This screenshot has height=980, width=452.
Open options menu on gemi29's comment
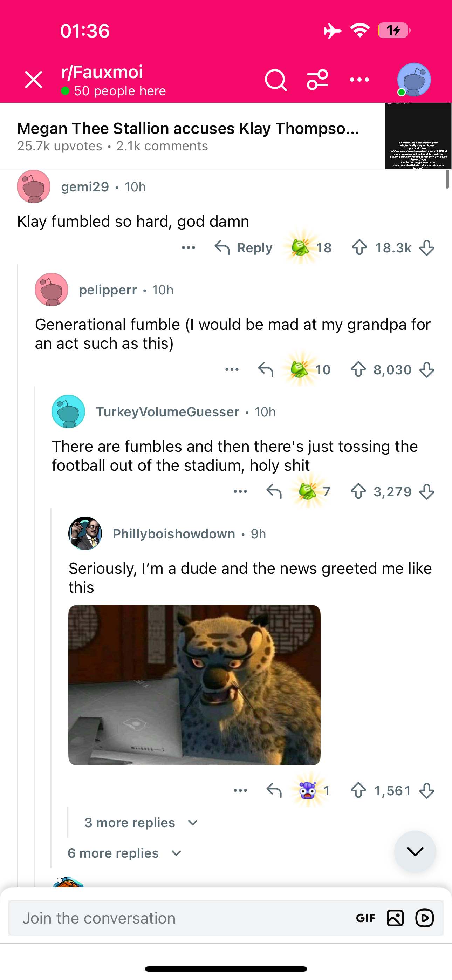click(x=189, y=248)
